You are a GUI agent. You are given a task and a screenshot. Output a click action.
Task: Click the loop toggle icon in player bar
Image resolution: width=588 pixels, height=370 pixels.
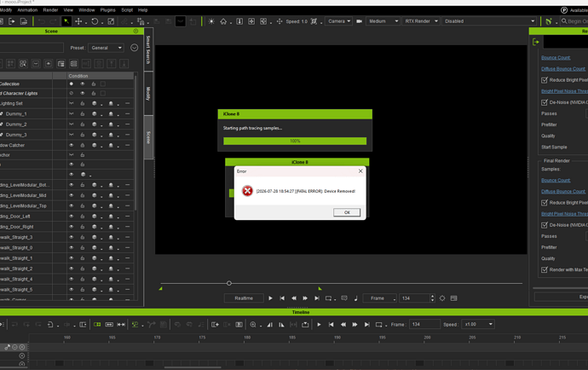328,298
